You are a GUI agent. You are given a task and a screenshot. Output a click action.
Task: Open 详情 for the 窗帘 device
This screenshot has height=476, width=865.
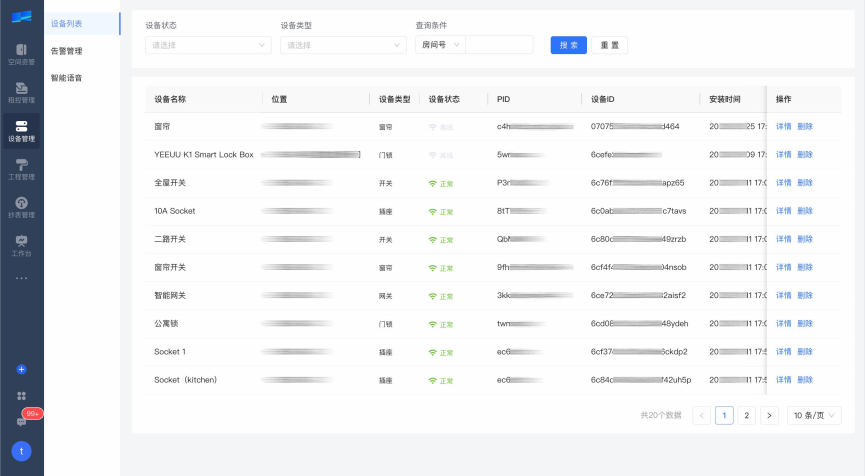(x=783, y=126)
